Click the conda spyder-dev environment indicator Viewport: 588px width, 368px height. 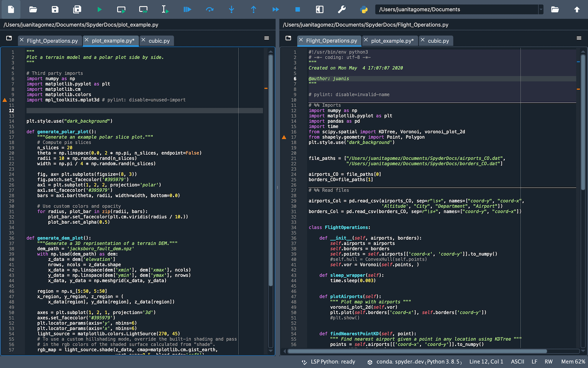click(x=408, y=361)
